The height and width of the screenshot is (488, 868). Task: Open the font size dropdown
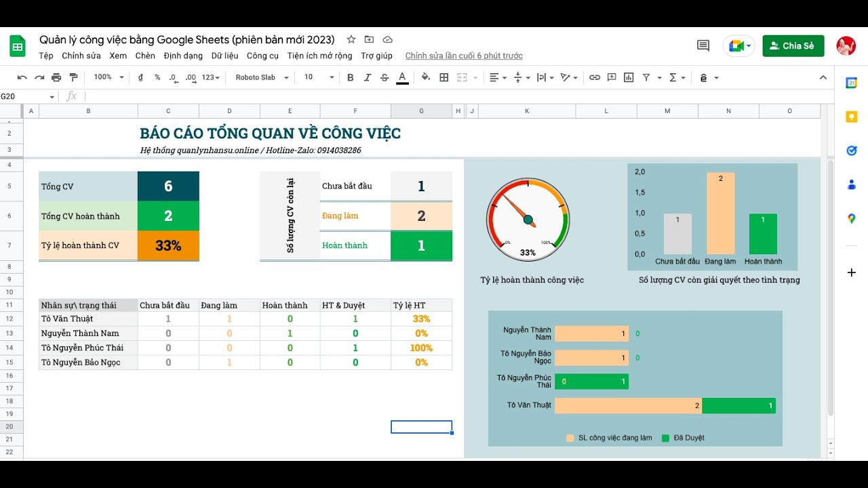(x=319, y=77)
